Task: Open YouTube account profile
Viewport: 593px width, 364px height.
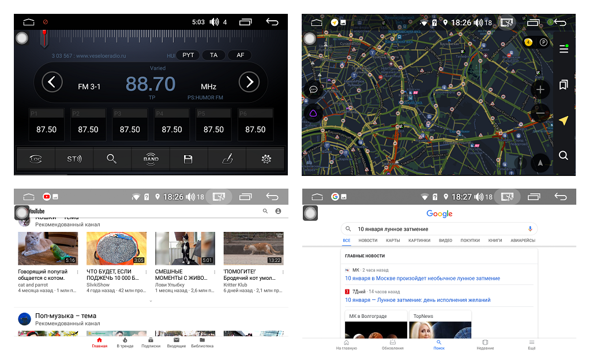Action: click(278, 211)
